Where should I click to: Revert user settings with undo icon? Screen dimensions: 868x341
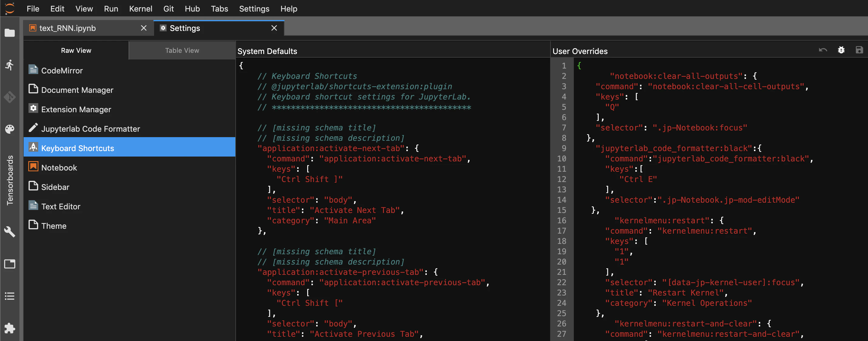(x=823, y=50)
